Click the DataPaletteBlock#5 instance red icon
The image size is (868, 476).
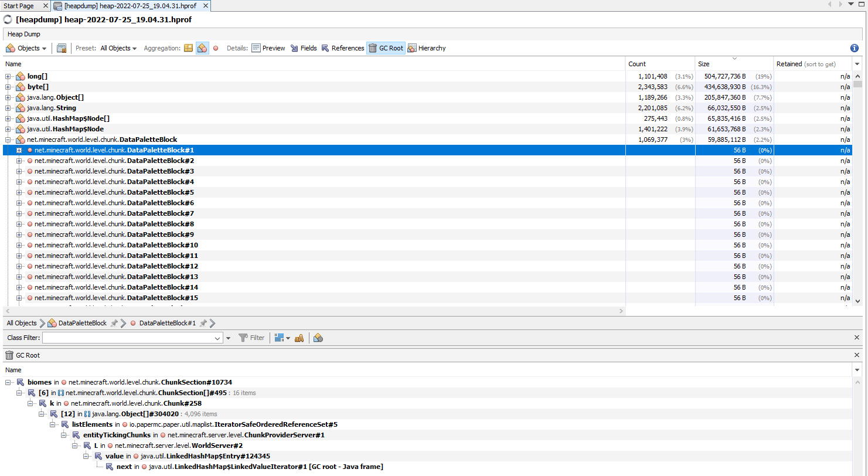point(30,192)
